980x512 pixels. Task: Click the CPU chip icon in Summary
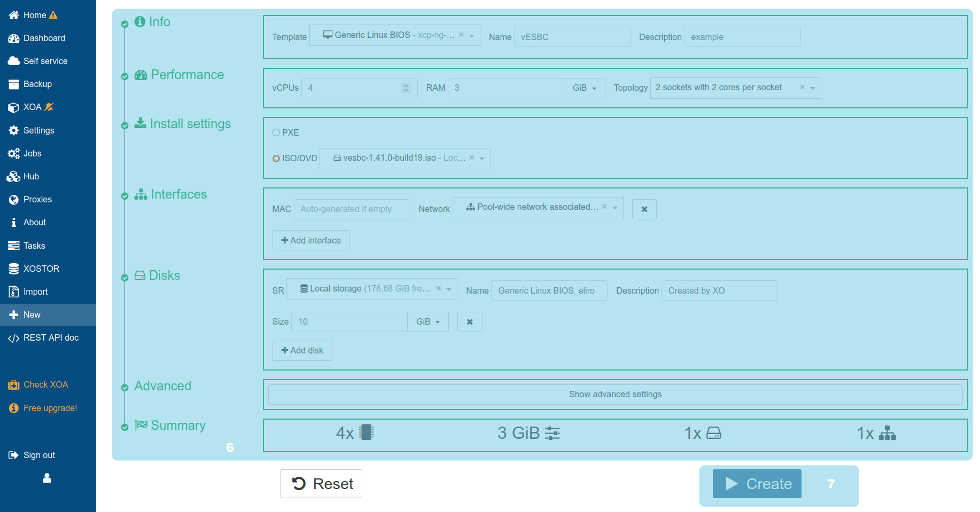pyautogui.click(x=367, y=432)
